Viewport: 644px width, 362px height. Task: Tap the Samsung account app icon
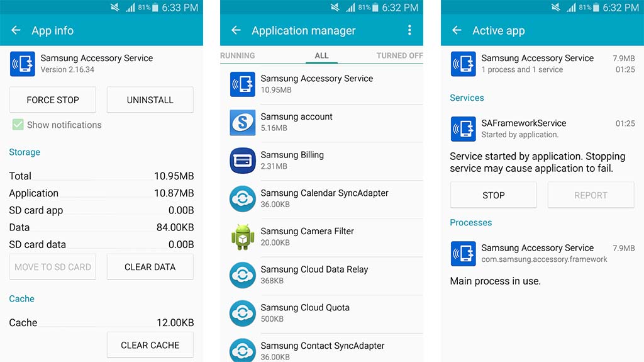click(x=242, y=122)
